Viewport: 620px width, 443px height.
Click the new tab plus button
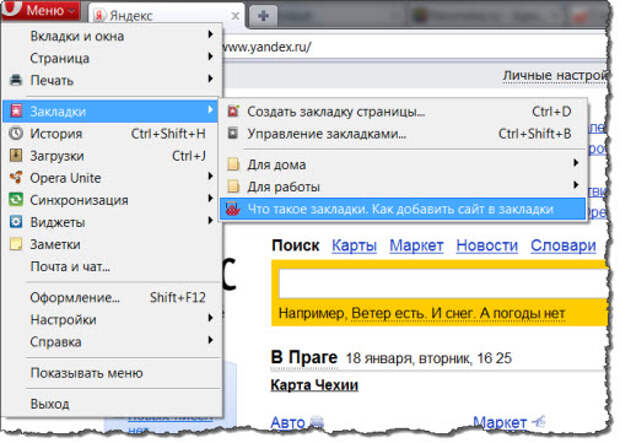click(x=263, y=16)
